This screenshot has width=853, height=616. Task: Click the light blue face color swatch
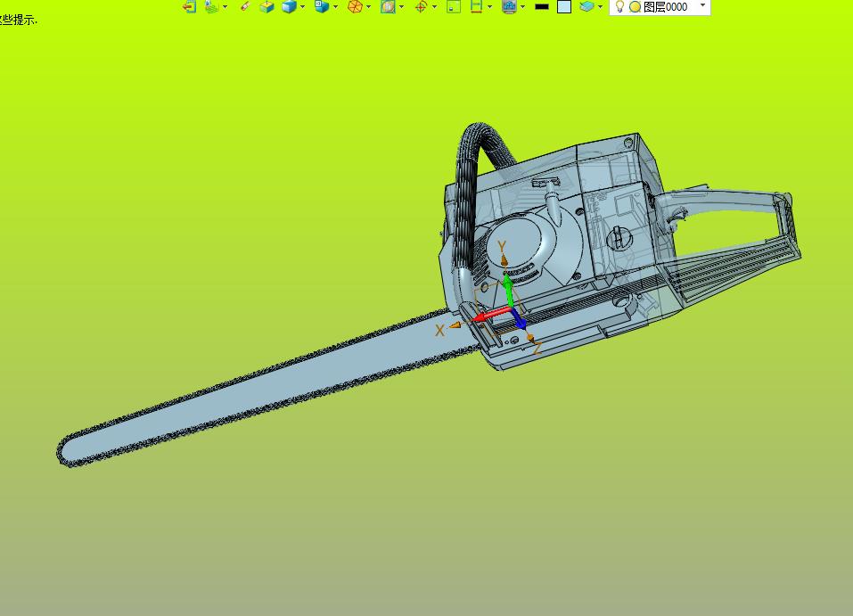click(564, 6)
